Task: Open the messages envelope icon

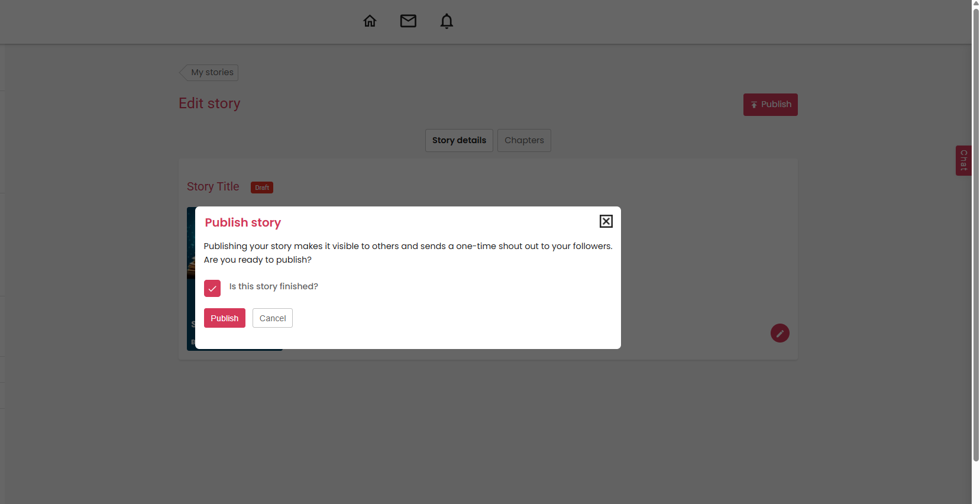Action: pyautogui.click(x=408, y=21)
